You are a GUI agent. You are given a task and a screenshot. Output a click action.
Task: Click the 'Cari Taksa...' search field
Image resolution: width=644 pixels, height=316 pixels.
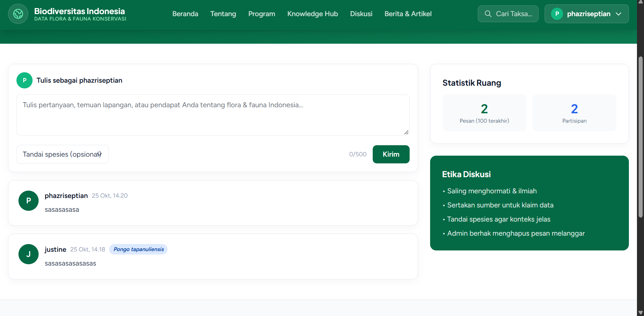tap(508, 14)
